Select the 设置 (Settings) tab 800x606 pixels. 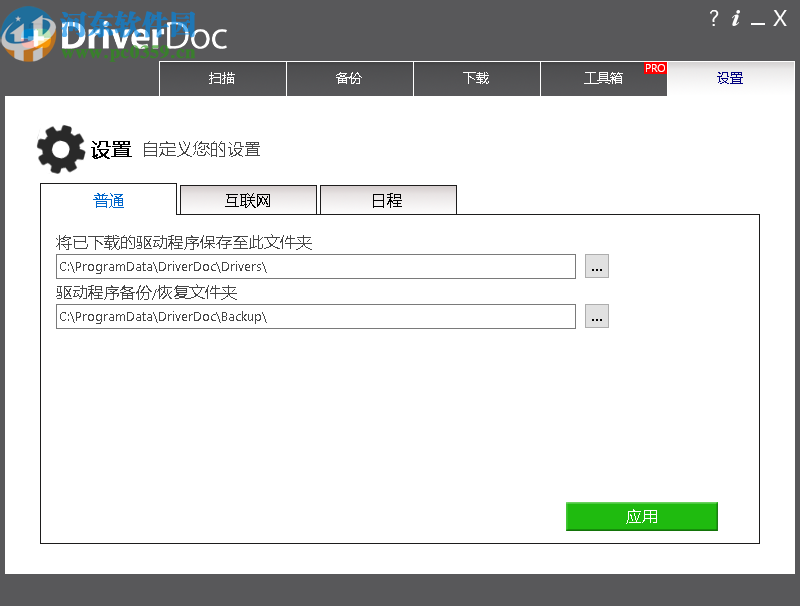[730, 79]
